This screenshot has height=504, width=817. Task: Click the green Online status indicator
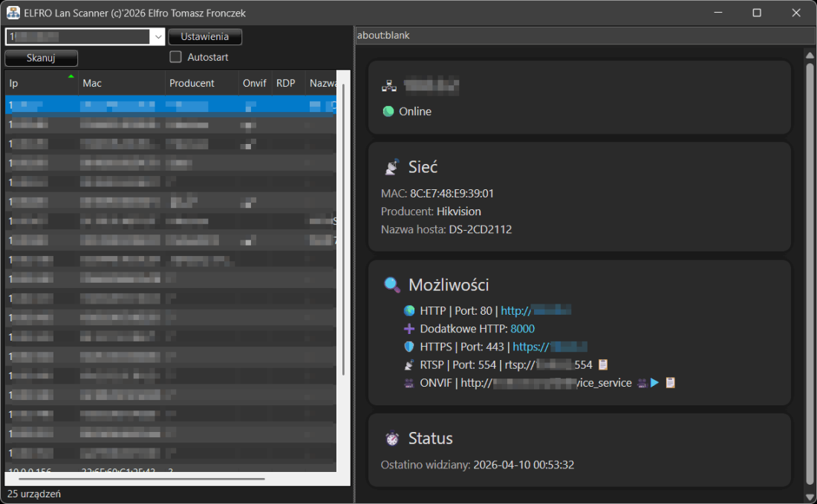coord(388,111)
